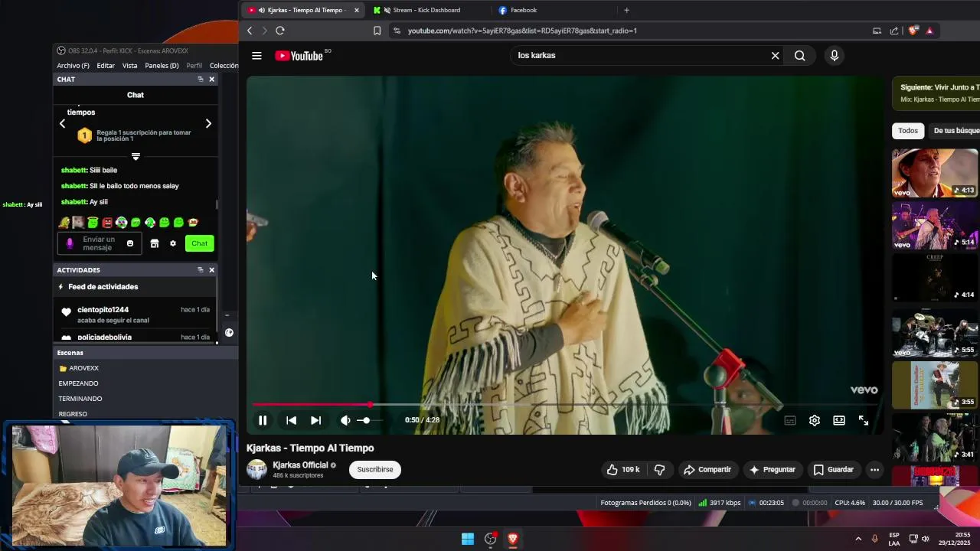Skip to the next video

[x=315, y=420]
